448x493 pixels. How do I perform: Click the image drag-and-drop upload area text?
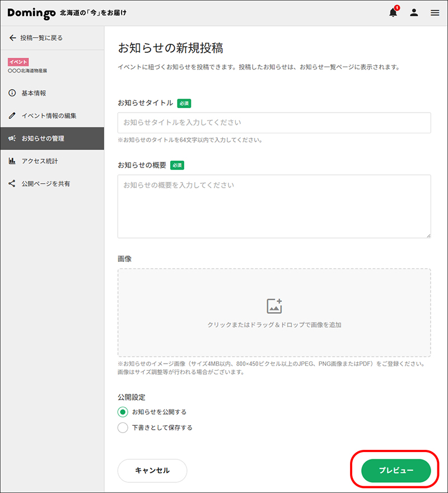click(274, 325)
